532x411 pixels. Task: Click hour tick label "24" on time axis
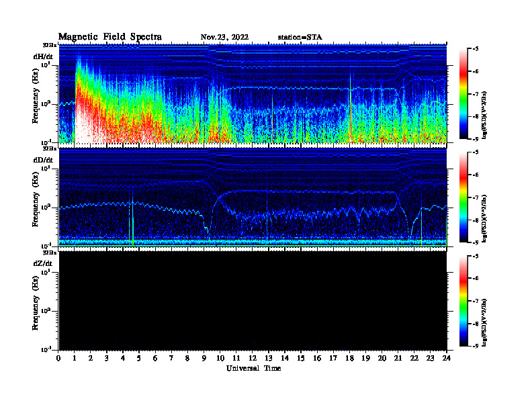(446, 358)
